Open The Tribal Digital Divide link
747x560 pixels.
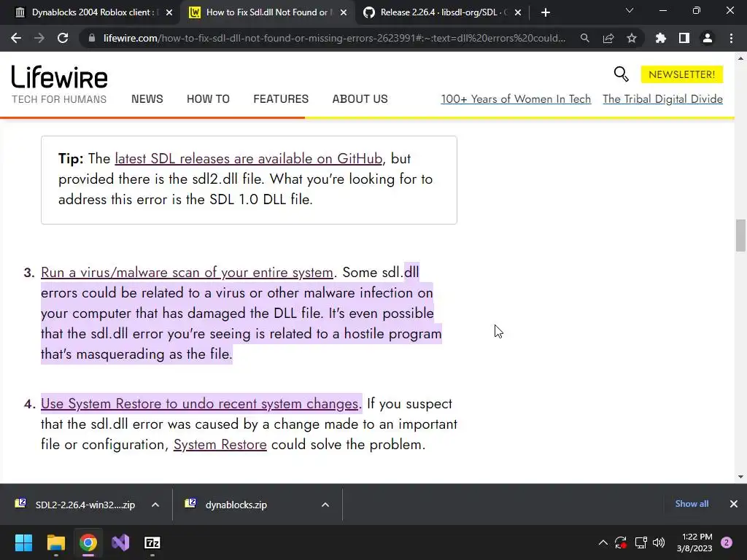[x=662, y=99]
